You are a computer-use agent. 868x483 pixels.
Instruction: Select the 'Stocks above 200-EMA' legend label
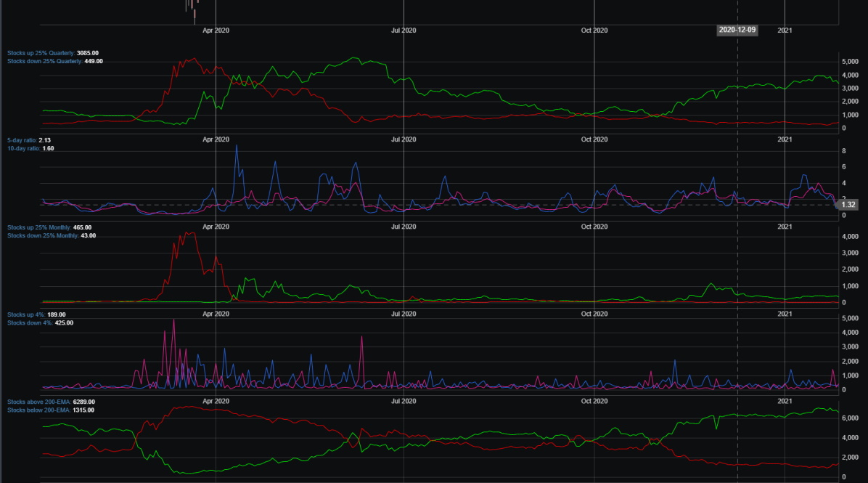pyautogui.click(x=39, y=402)
